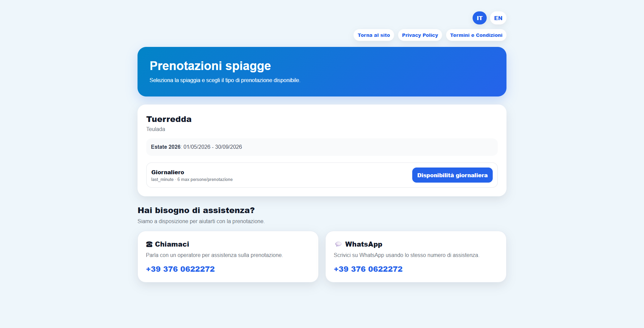Click the Hai bisogno di assistenza heading
The width and height of the screenshot is (644, 328).
pos(196,210)
